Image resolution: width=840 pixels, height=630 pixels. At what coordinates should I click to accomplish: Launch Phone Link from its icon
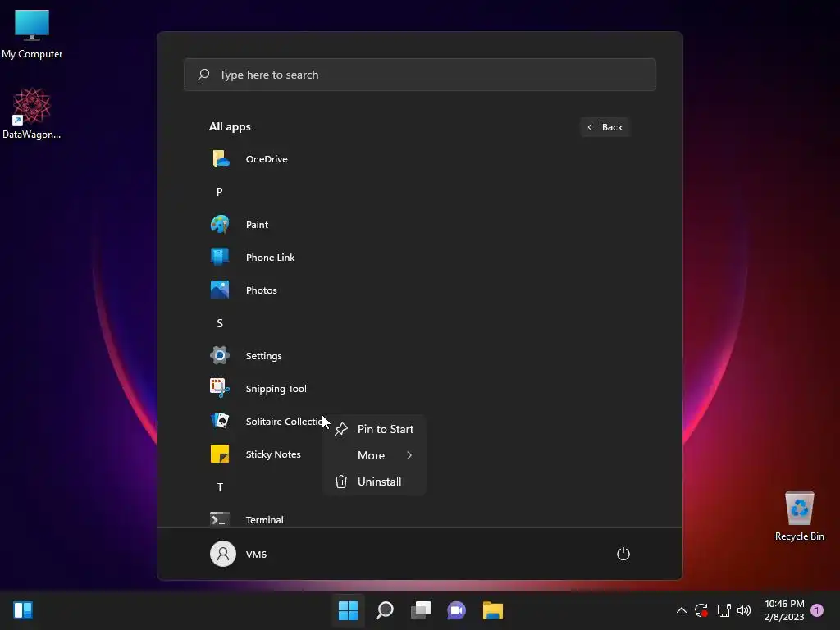(220, 257)
